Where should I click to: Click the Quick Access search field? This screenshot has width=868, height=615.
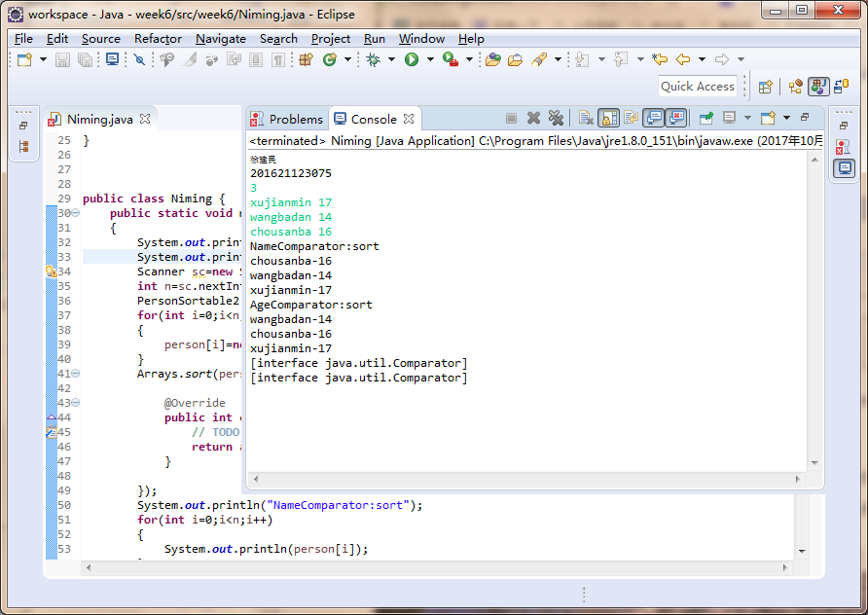click(698, 87)
